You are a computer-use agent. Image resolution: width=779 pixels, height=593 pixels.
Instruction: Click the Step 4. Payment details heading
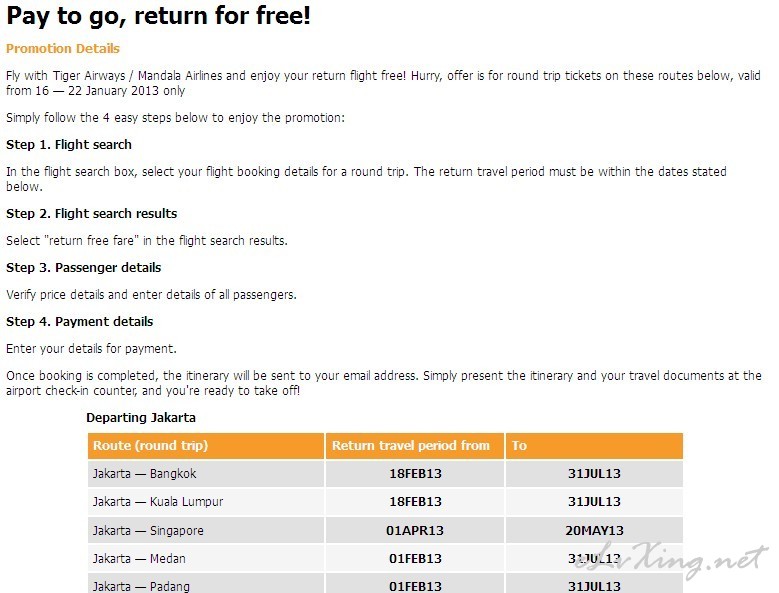point(79,322)
